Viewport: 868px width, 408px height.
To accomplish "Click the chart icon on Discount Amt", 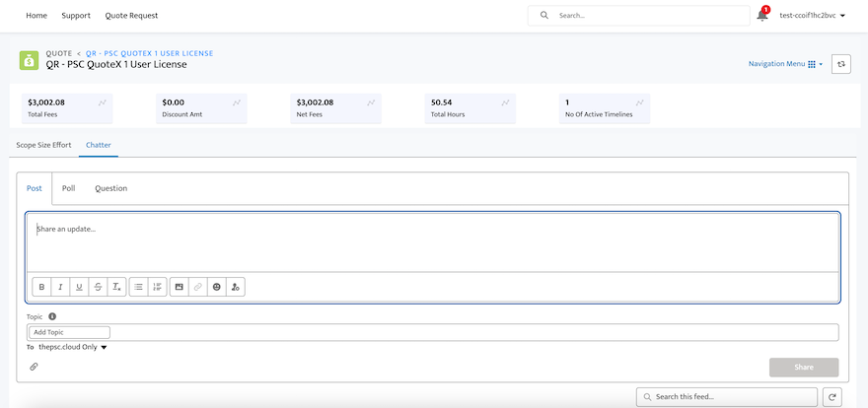I will (x=237, y=102).
